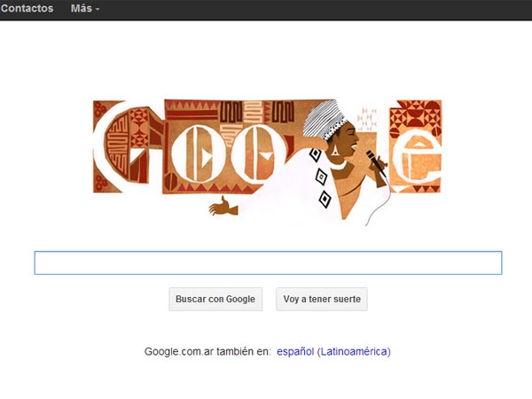Image resolution: width=532 pixels, height=399 pixels.
Task: Click the red geometric panel above letter e
Action: coord(416,115)
